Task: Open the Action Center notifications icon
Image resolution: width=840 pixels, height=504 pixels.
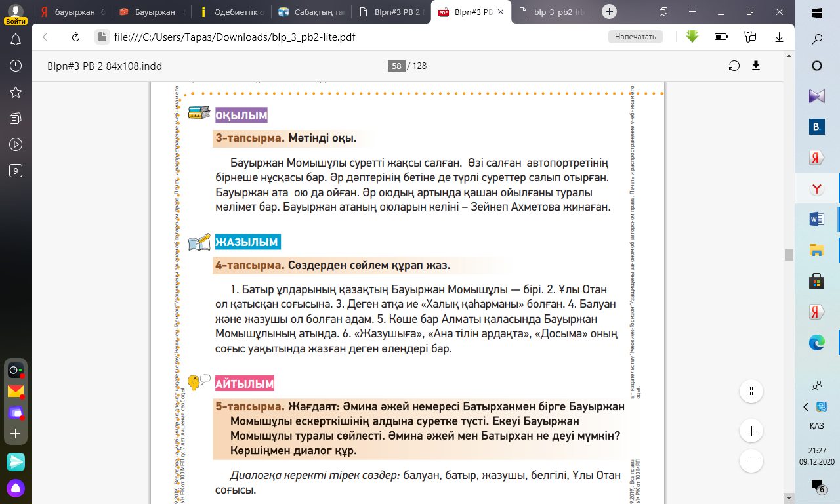Action: tap(818, 486)
